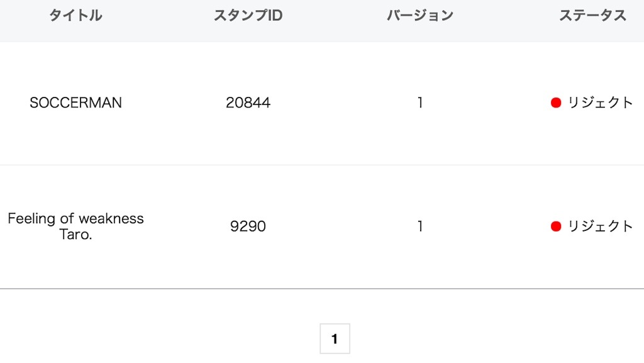Click version 1 in the SOCCERMAN row
The image size is (644, 363).
[x=419, y=103]
